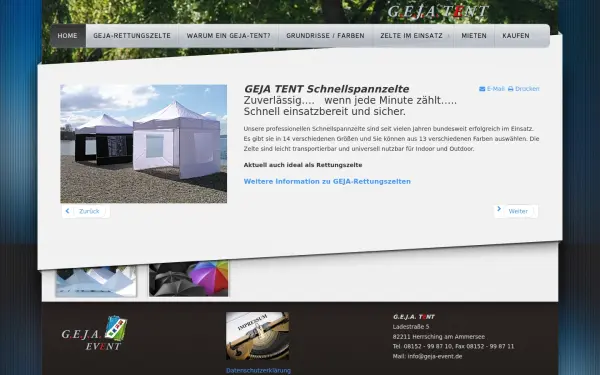Click the Zurück button

point(86,211)
